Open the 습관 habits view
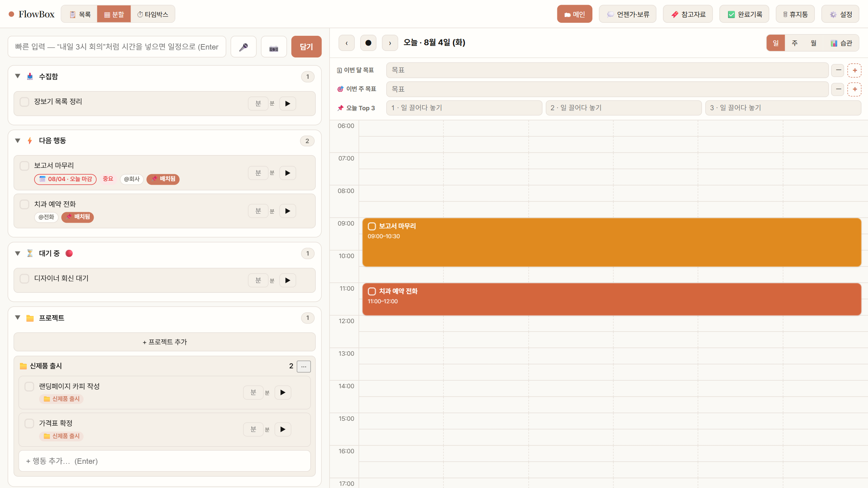The image size is (868, 488). 841,43
